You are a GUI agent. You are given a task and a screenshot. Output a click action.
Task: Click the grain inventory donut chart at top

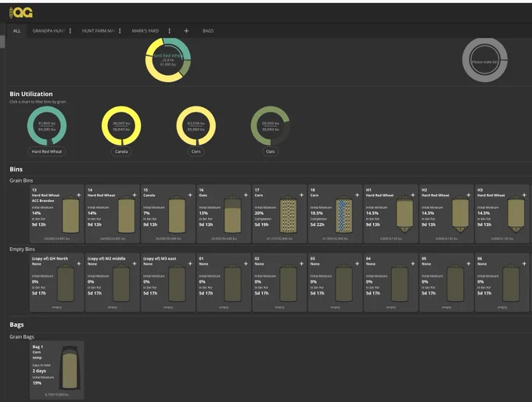tap(168, 59)
